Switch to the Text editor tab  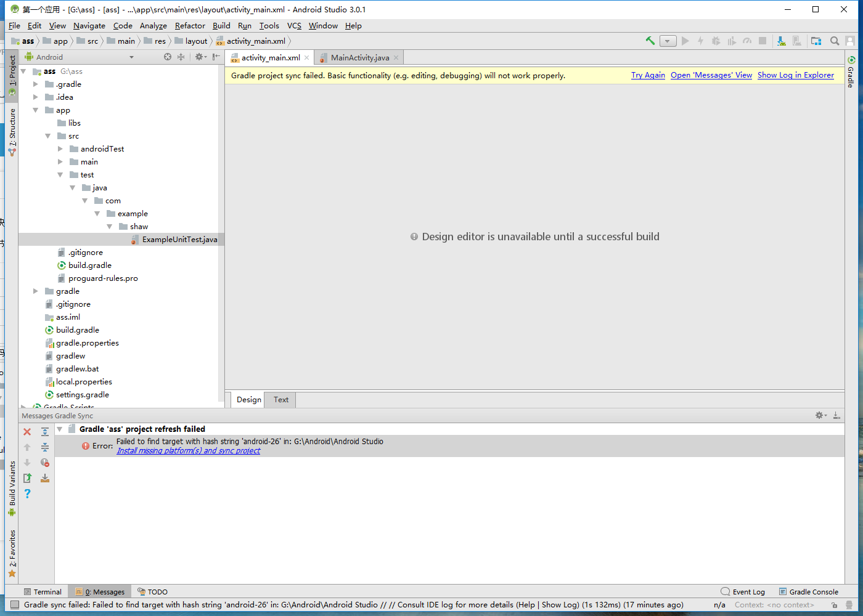pyautogui.click(x=281, y=400)
